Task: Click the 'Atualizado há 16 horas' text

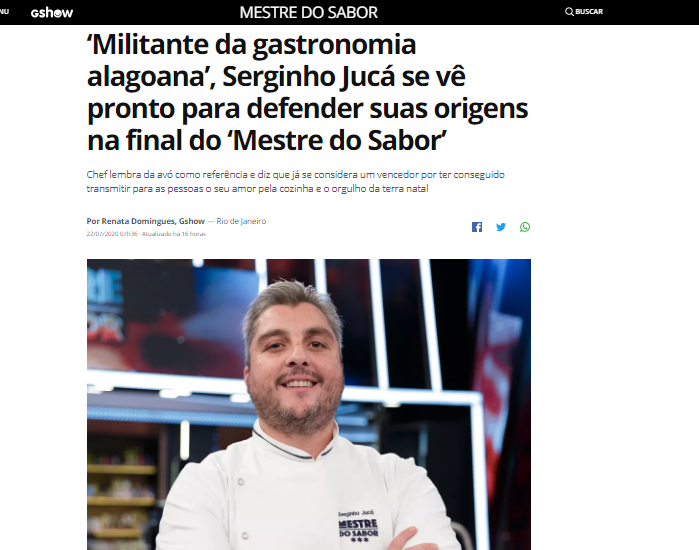Action: 173,234
